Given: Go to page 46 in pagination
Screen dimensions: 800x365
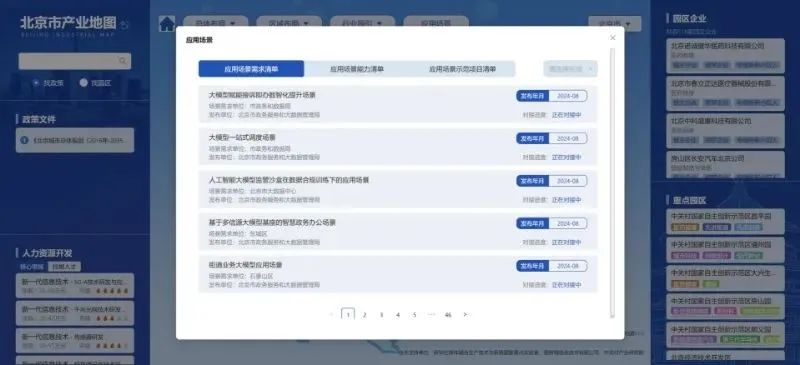Looking at the screenshot, I should pyautogui.click(x=448, y=314).
